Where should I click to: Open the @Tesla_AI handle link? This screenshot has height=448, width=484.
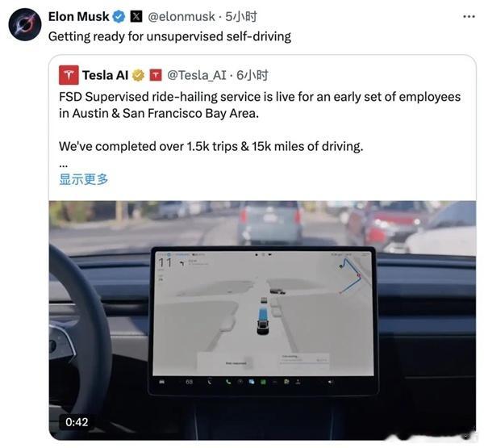tap(197, 75)
